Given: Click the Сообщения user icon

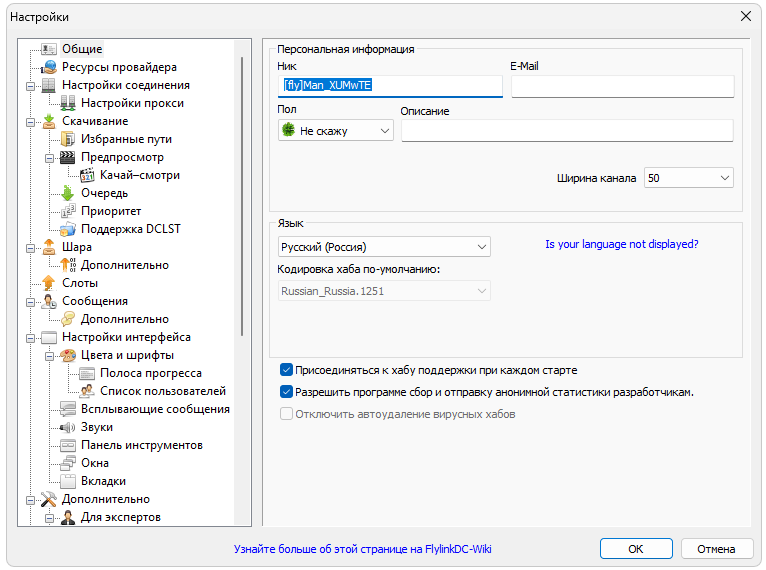Looking at the screenshot, I should (49, 301).
